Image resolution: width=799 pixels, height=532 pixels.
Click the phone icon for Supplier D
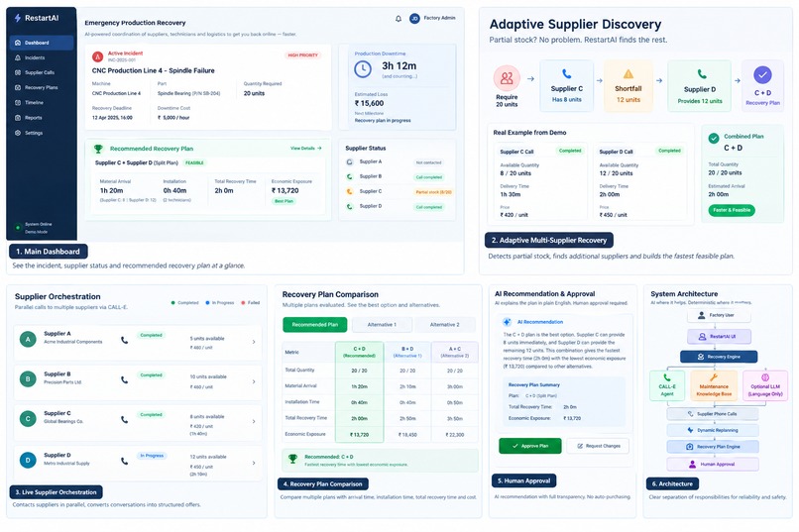pos(124,461)
